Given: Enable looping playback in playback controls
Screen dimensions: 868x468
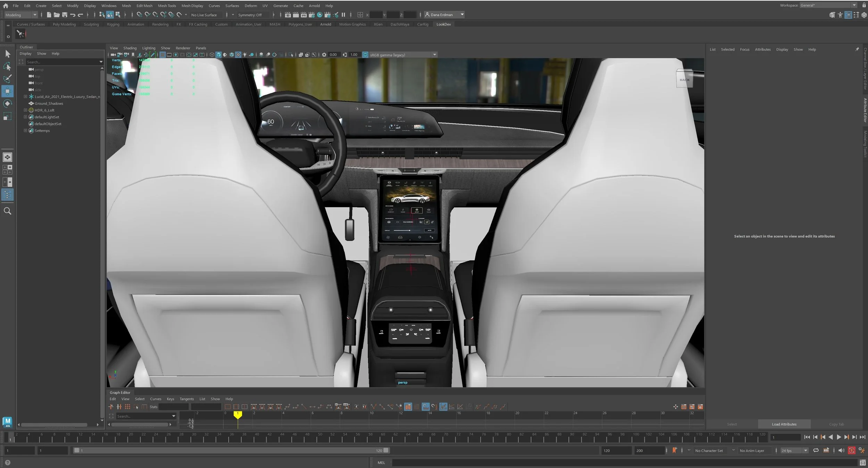Looking at the screenshot, I should (816, 450).
